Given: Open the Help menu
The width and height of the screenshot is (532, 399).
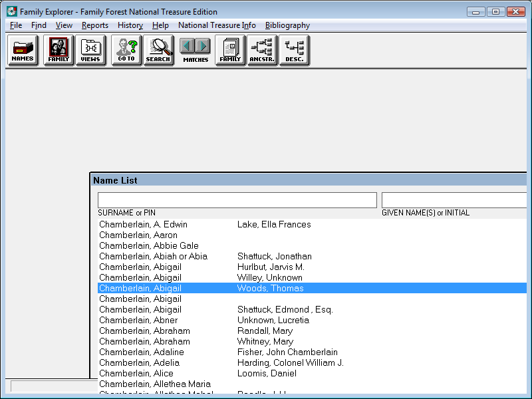Looking at the screenshot, I should click(x=160, y=25).
